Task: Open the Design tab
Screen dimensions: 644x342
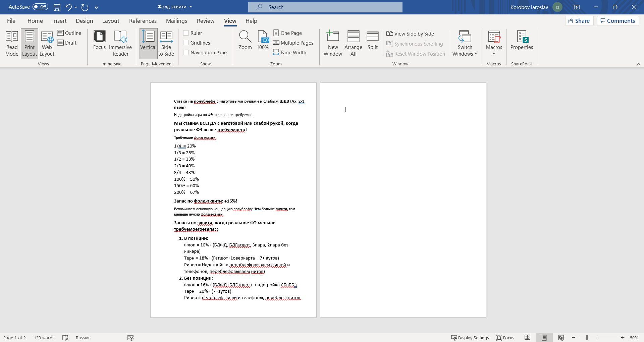Action: [x=84, y=21]
